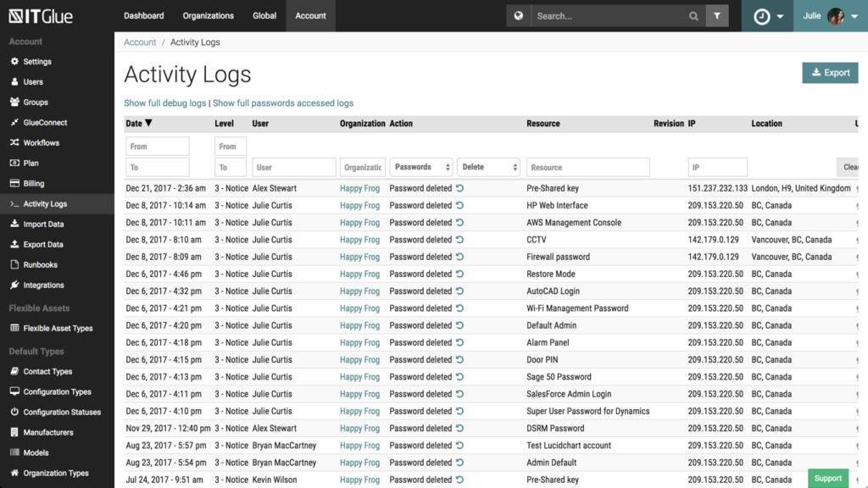Open the Show full debug logs link
The width and height of the screenshot is (868, 488).
point(164,103)
